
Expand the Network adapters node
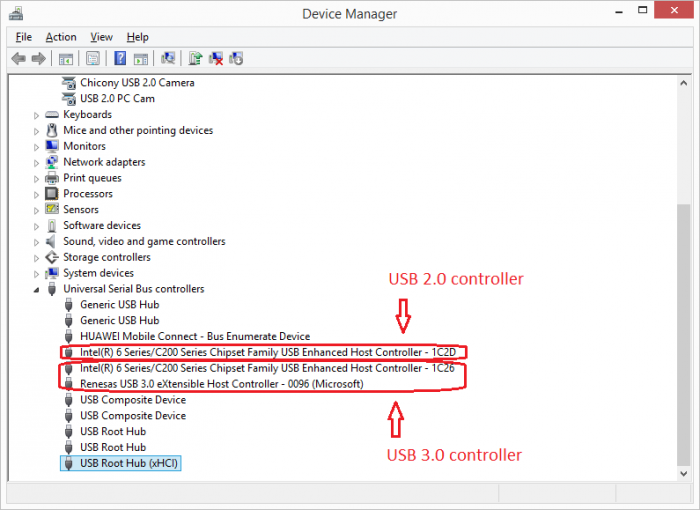tap(36, 163)
